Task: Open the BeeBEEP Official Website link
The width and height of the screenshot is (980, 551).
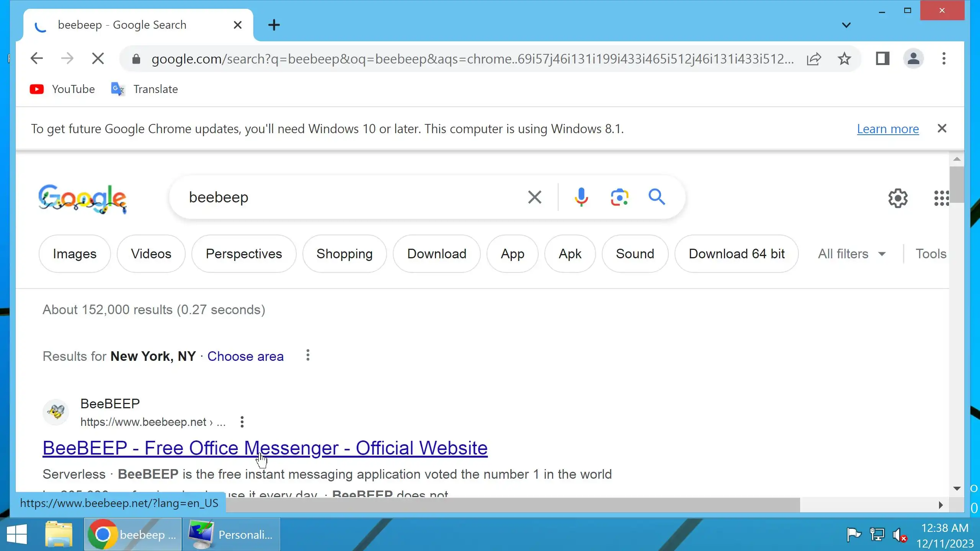Action: pyautogui.click(x=265, y=448)
